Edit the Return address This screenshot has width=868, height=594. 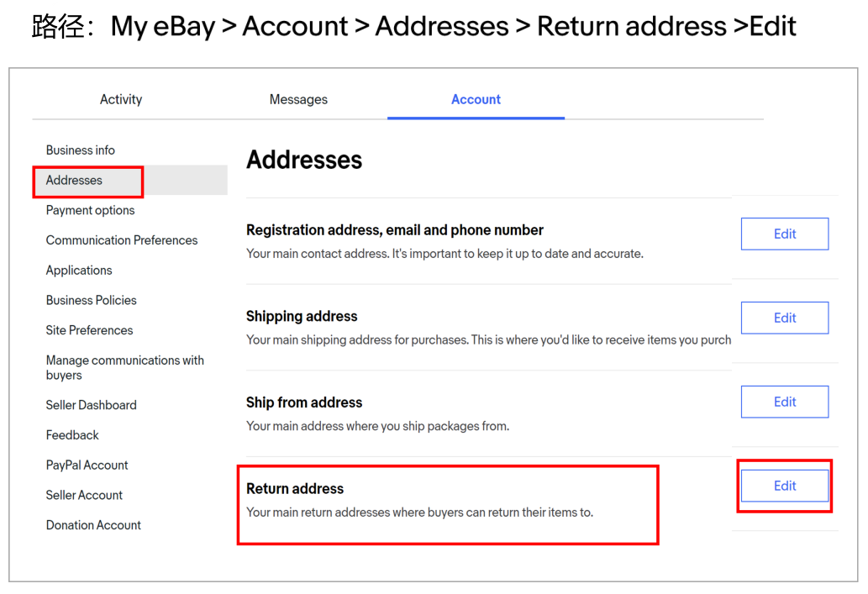click(x=784, y=486)
